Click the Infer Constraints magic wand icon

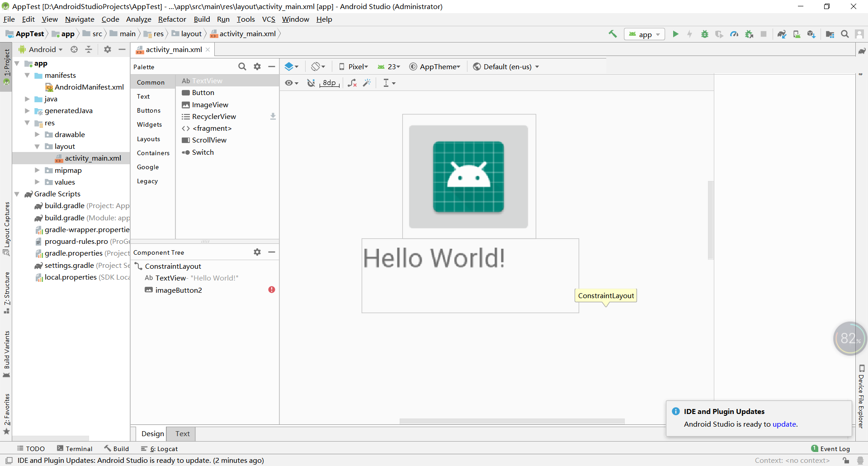click(367, 83)
